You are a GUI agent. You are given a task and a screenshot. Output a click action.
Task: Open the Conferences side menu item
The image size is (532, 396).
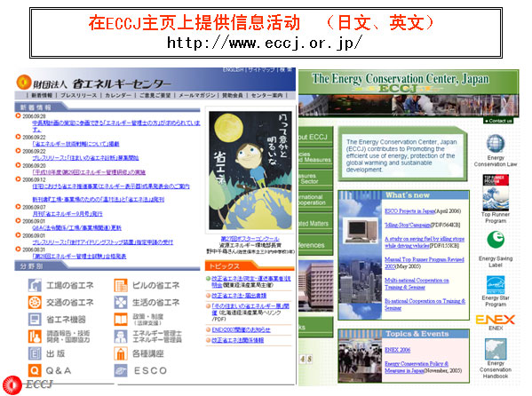click(315, 245)
